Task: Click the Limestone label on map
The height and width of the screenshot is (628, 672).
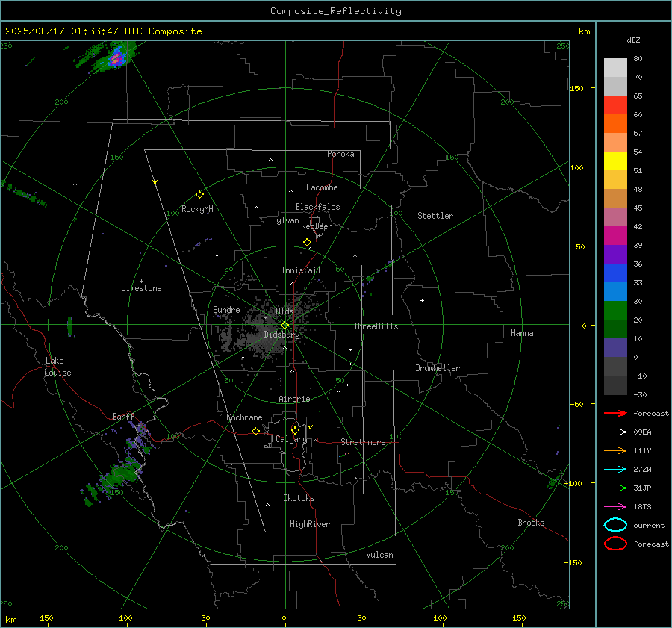Action: pyautogui.click(x=141, y=288)
